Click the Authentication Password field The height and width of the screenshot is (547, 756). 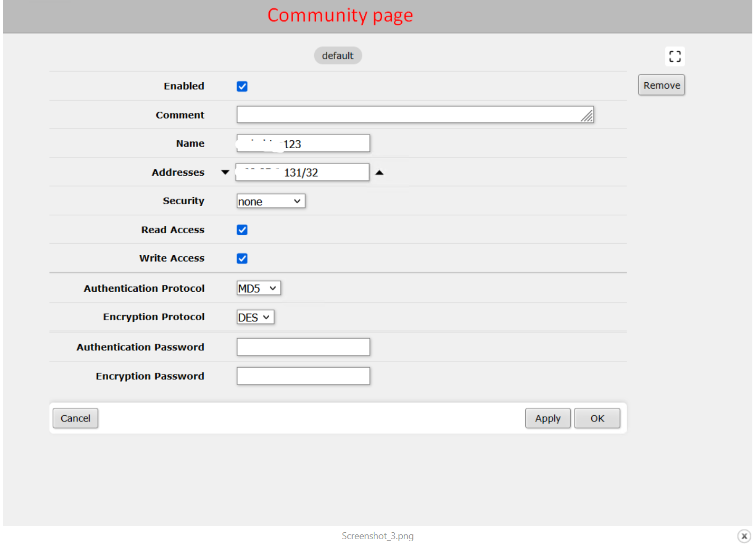click(x=303, y=347)
